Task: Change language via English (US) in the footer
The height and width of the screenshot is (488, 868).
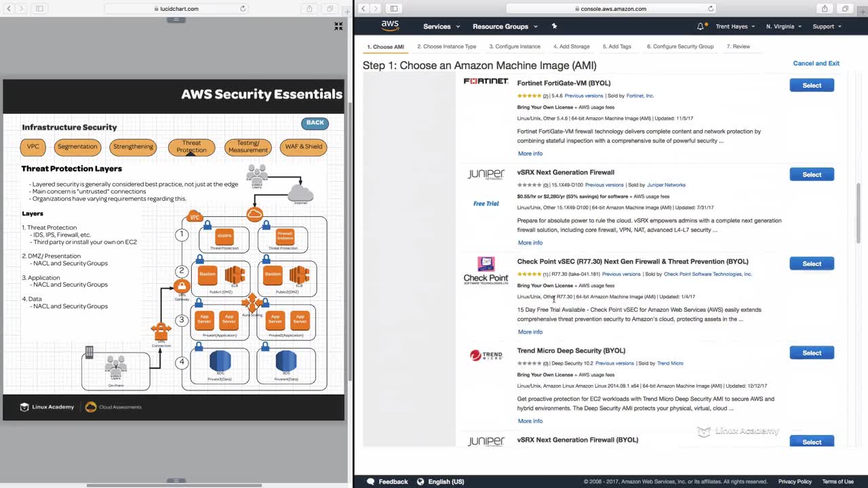Action: [440, 481]
